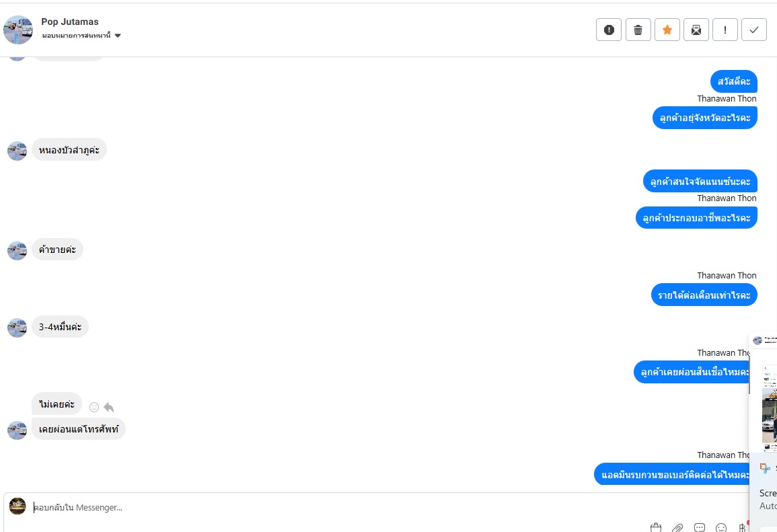Screen dimensions: 777x532
Task: Flag conversation with exclamation mark button
Action: pyautogui.click(x=725, y=30)
